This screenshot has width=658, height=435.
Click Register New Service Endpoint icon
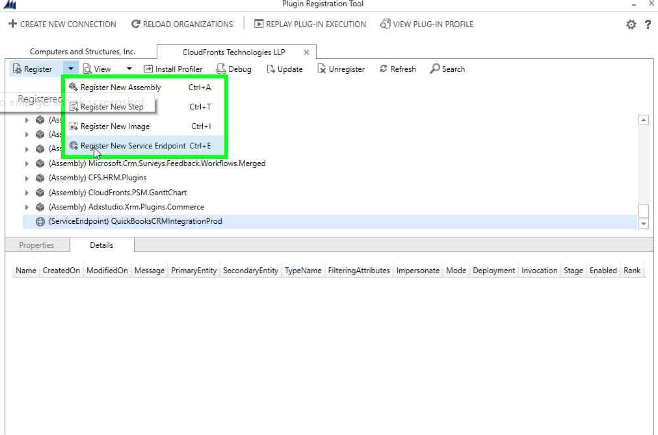tap(73, 146)
